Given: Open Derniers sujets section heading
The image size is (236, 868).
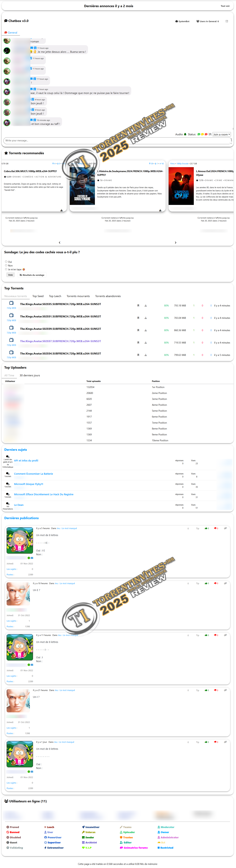Looking at the screenshot, I should click(16, 450).
